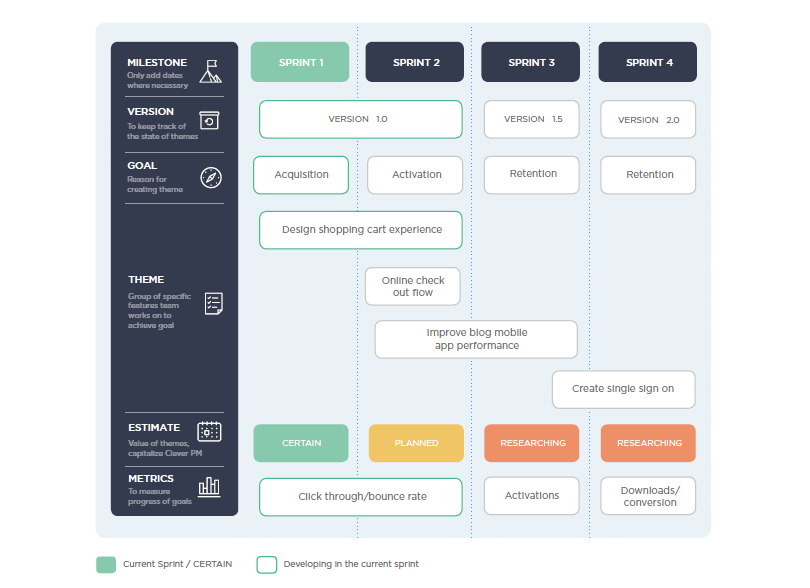
Task: Click the Goal compass icon
Action: (211, 178)
